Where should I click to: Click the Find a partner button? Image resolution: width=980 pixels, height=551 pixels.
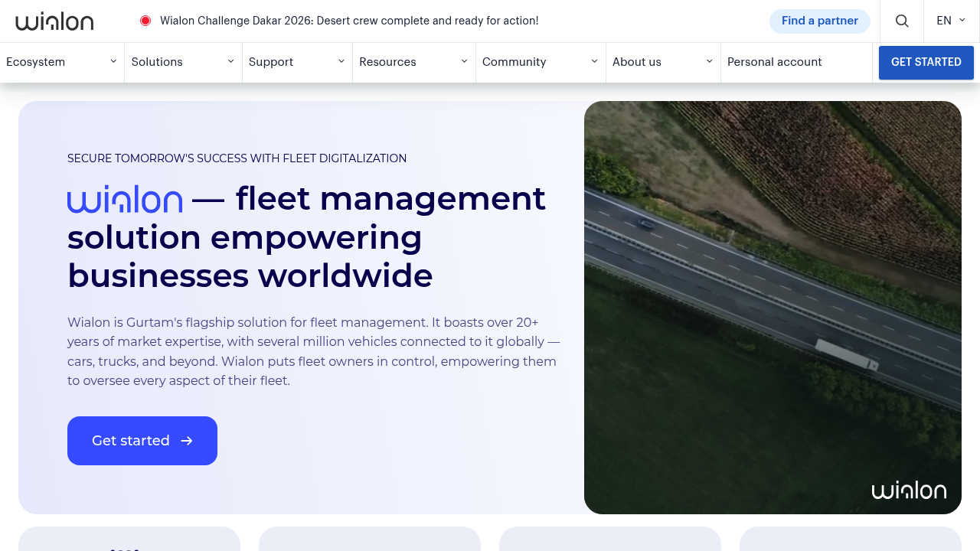click(x=819, y=21)
